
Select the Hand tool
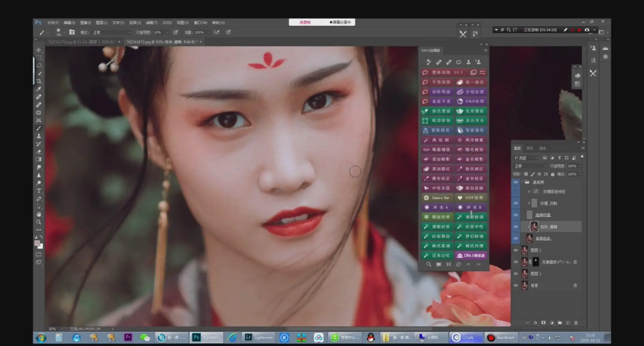click(39, 214)
